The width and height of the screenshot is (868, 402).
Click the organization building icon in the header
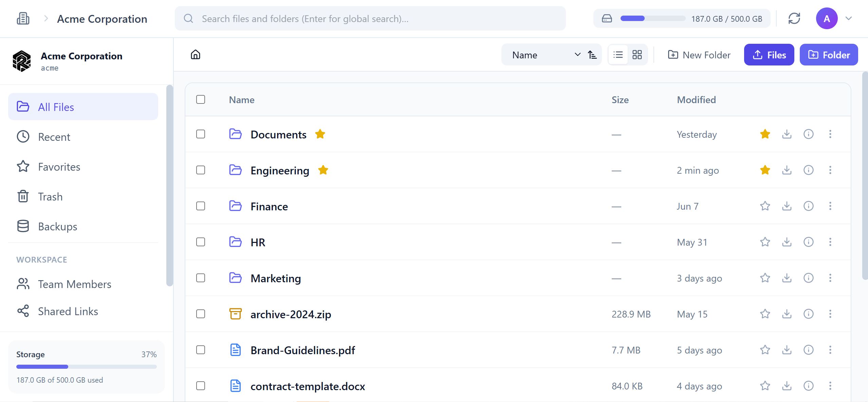[x=23, y=19]
